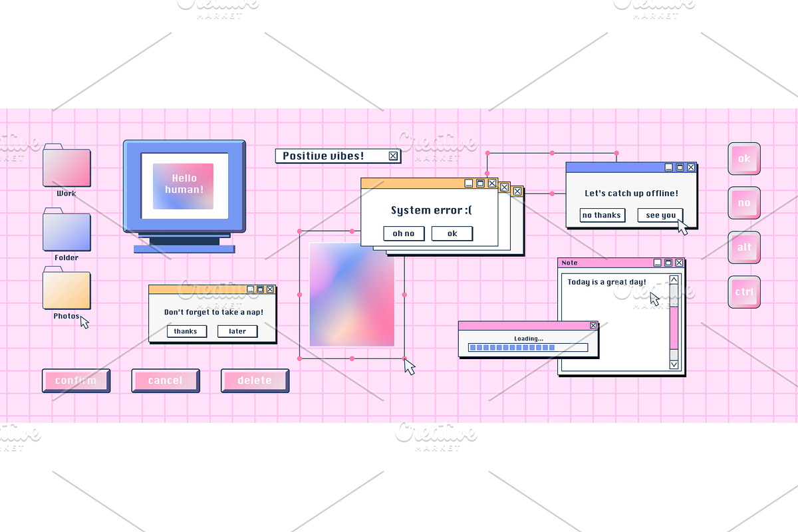Open the Work folder
798x532 pixels.
[66, 166]
